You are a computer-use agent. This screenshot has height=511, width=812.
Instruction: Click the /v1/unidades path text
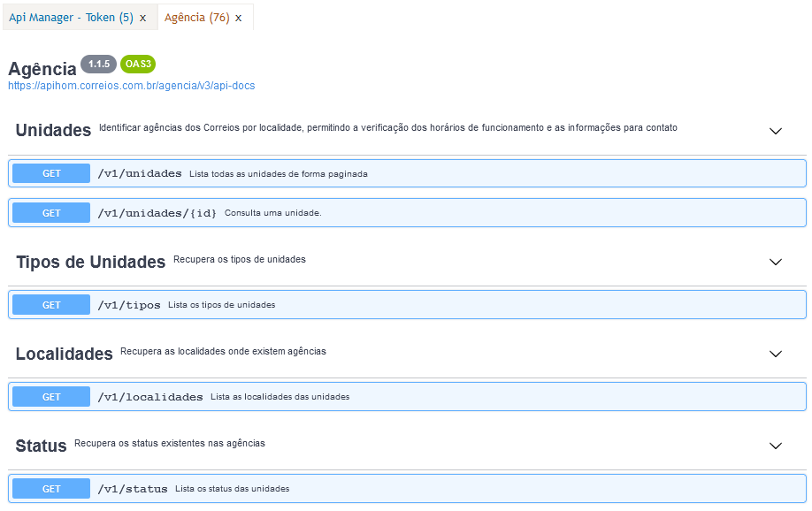tap(140, 173)
